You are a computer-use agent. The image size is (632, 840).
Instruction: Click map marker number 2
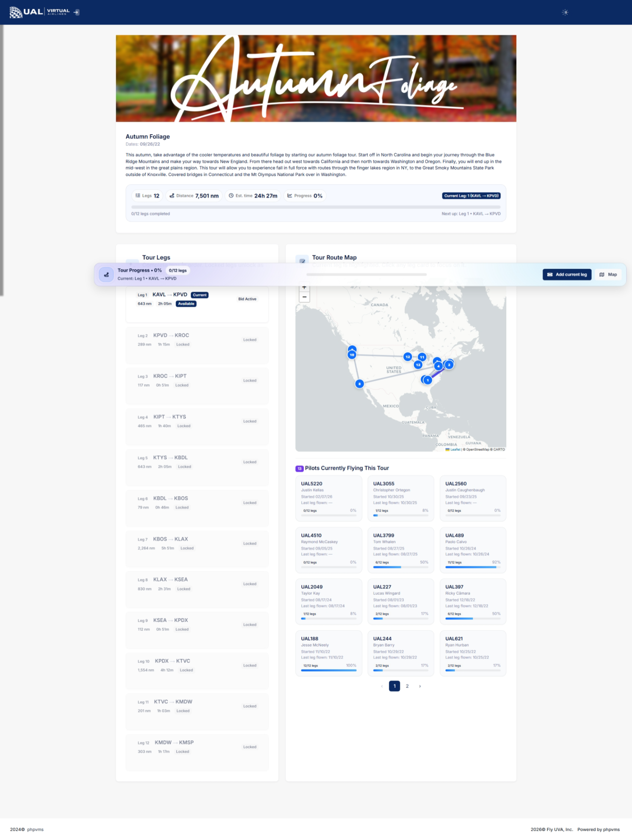click(x=449, y=365)
